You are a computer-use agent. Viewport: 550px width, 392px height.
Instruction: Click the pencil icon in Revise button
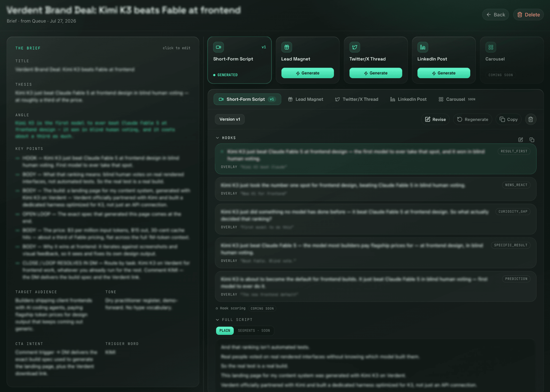pos(428,119)
